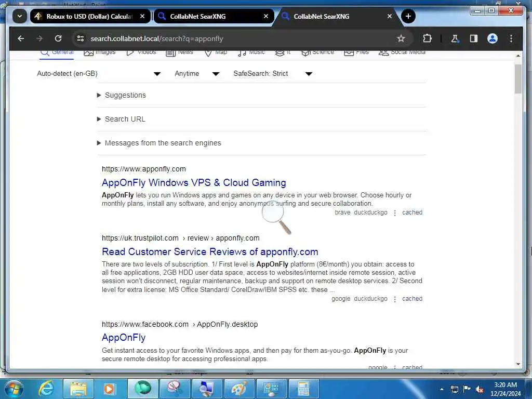The image size is (532, 399).
Task: Select the Videos search category
Action: [x=141, y=52]
